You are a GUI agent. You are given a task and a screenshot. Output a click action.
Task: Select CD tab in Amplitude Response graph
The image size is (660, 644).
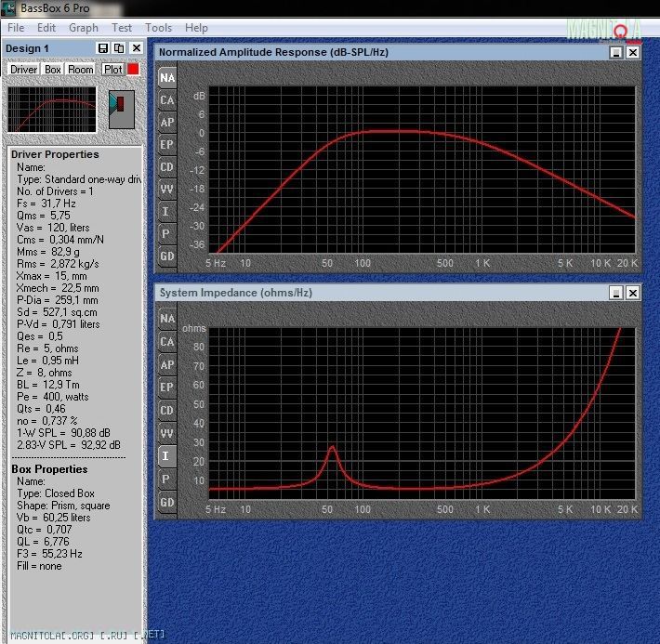(x=167, y=167)
